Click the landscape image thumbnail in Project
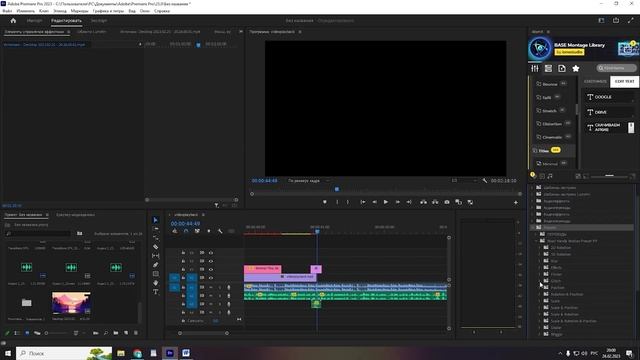This screenshot has height=360, width=640. point(71,303)
